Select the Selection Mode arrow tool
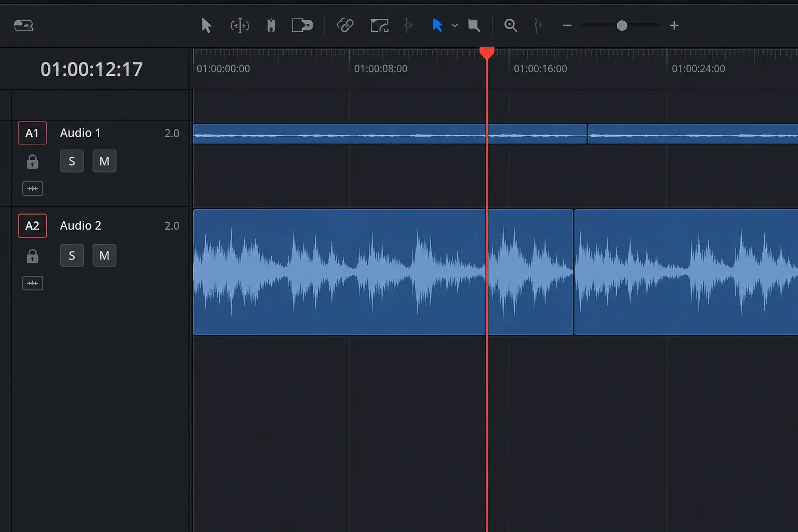This screenshot has width=798, height=532. [x=206, y=25]
